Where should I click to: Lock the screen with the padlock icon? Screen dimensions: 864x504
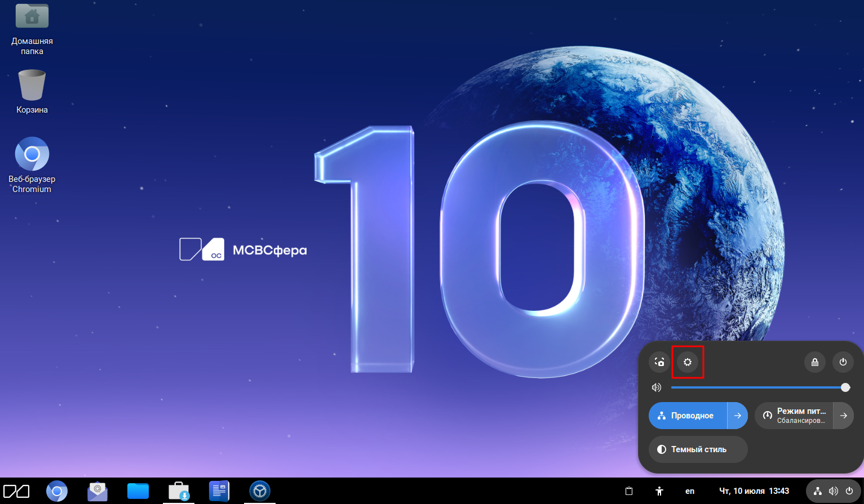pos(814,362)
